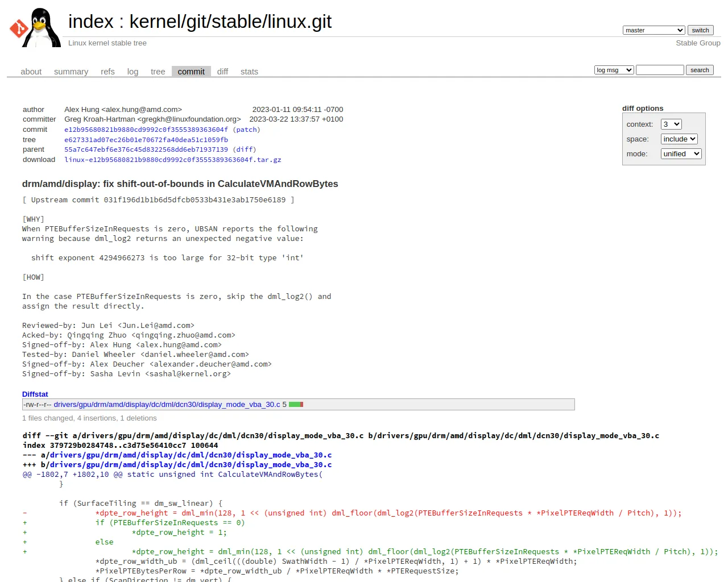
Task: Click the cgit Tux penguin logo
Action: pyautogui.click(x=35, y=27)
